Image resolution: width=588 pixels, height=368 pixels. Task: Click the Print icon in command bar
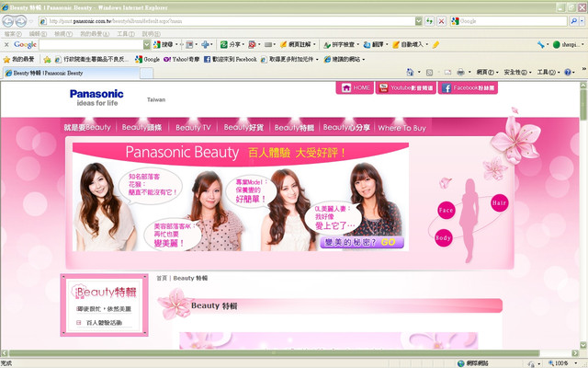(x=461, y=72)
